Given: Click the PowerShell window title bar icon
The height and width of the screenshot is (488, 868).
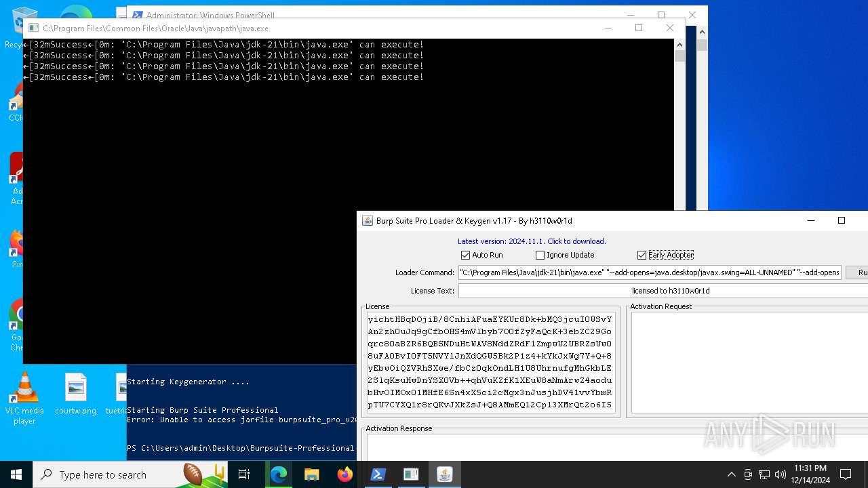Looking at the screenshot, I should (138, 15).
